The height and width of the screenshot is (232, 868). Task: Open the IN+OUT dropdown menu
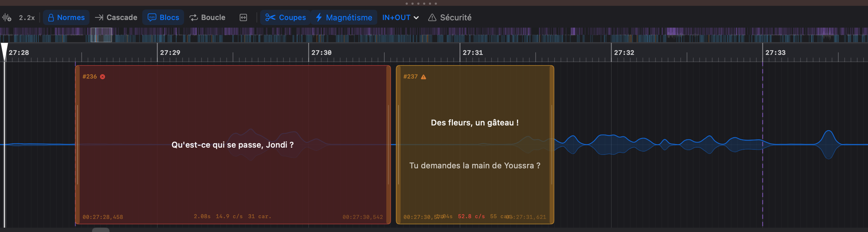pyautogui.click(x=400, y=17)
